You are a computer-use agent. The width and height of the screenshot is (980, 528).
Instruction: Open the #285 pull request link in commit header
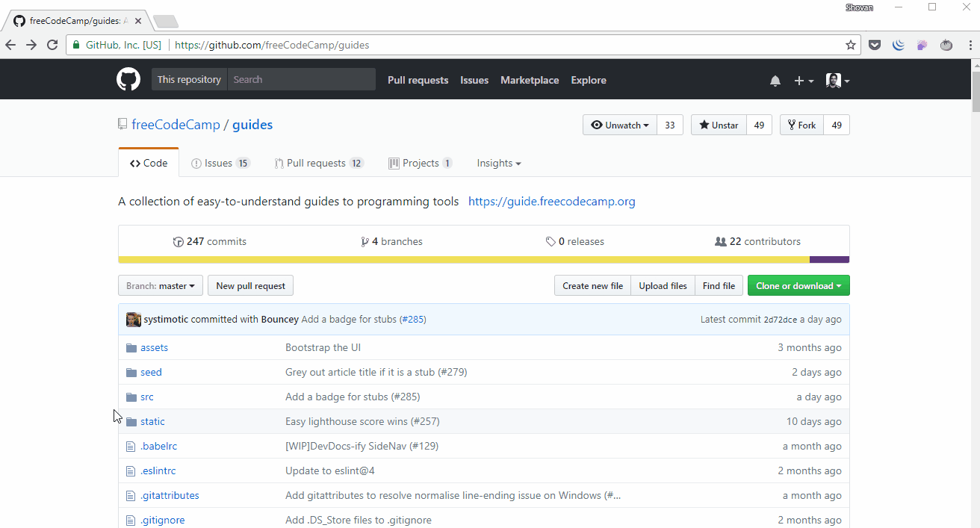(x=412, y=320)
